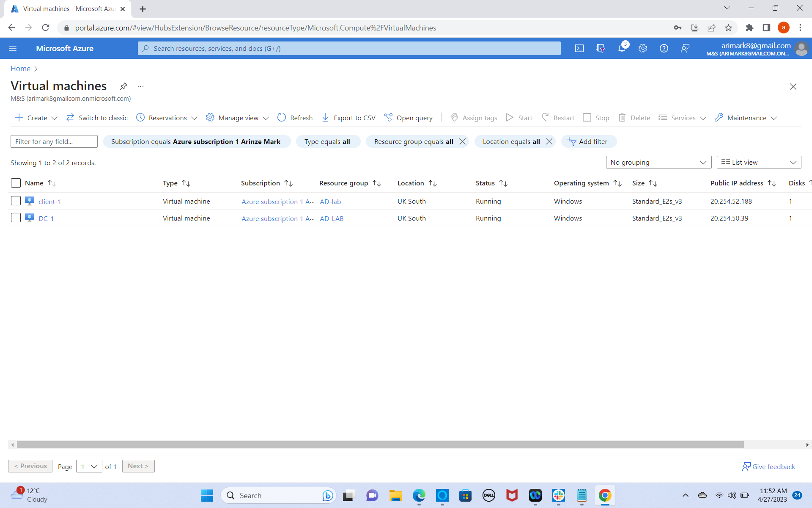
Task: Click the Previous page button
Action: tap(30, 466)
